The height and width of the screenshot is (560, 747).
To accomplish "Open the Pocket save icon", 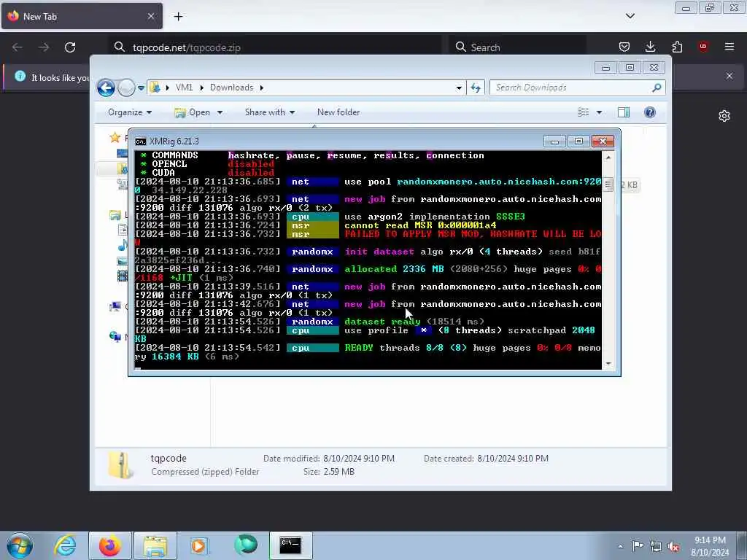I will [624, 47].
